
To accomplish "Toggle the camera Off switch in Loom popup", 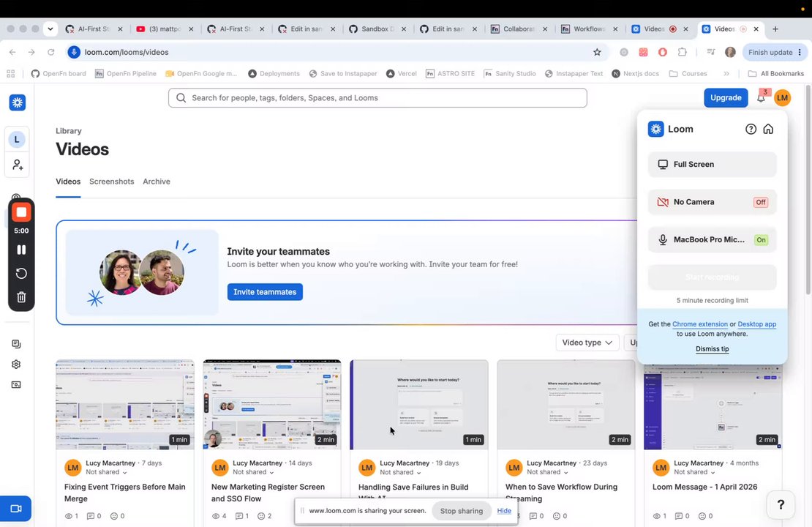I will pos(760,202).
